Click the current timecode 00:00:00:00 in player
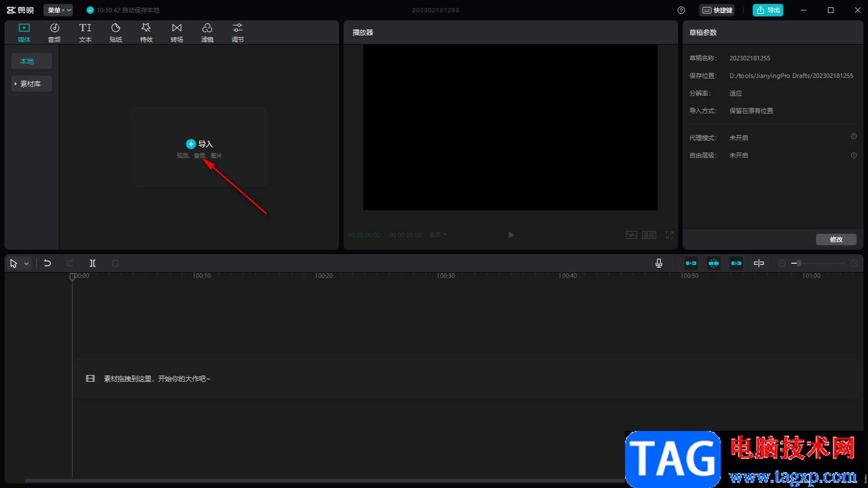This screenshot has height=488, width=868. coord(364,235)
